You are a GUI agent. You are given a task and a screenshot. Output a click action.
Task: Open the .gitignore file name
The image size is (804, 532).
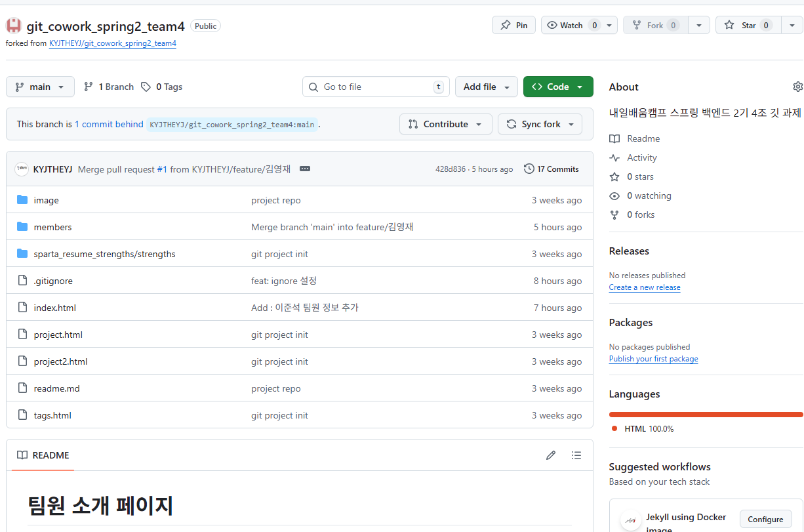[53, 281]
